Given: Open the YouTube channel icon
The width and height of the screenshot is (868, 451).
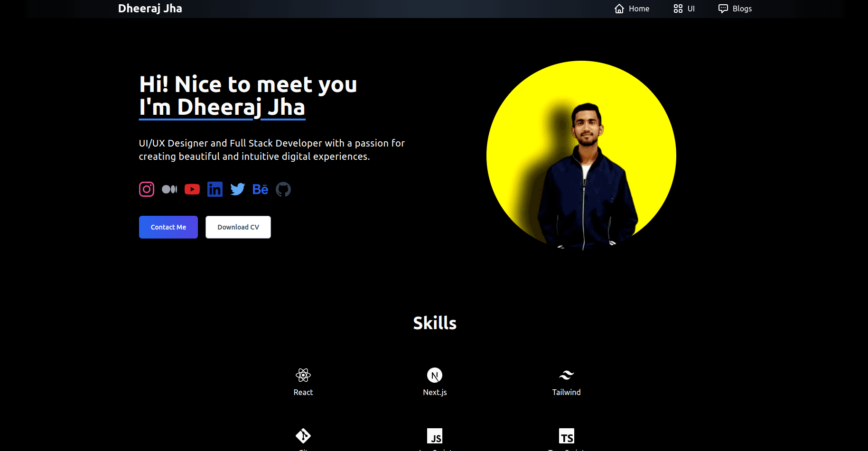Looking at the screenshot, I should (192, 189).
